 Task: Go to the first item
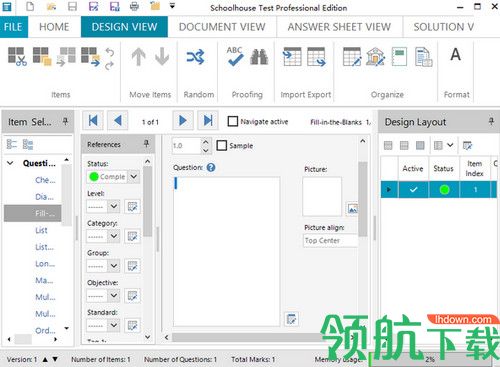coord(93,120)
